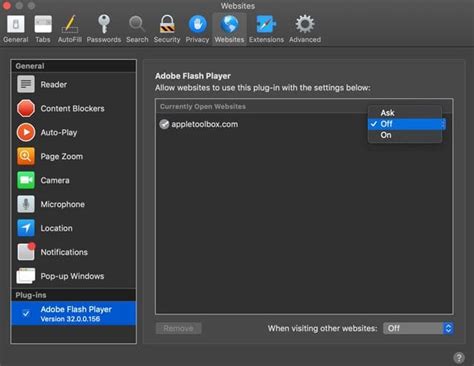
Task: Open the Extensions puzzle icon
Action: [266, 24]
